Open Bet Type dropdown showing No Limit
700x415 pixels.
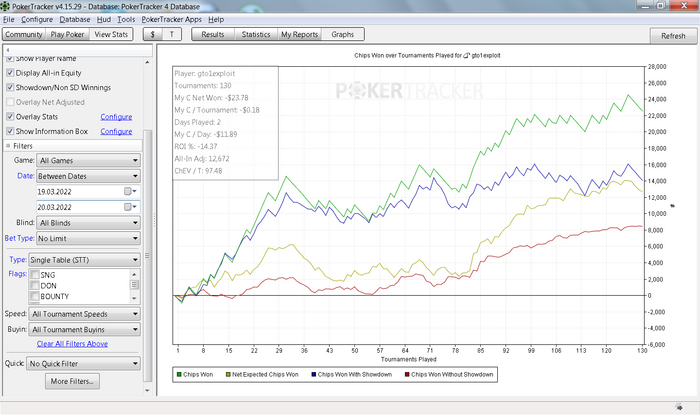88,238
